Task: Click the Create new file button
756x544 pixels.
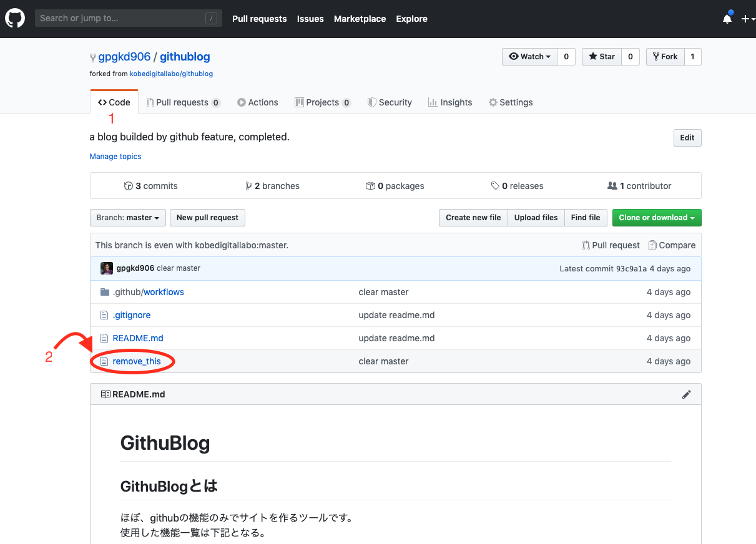Action: [x=473, y=218]
